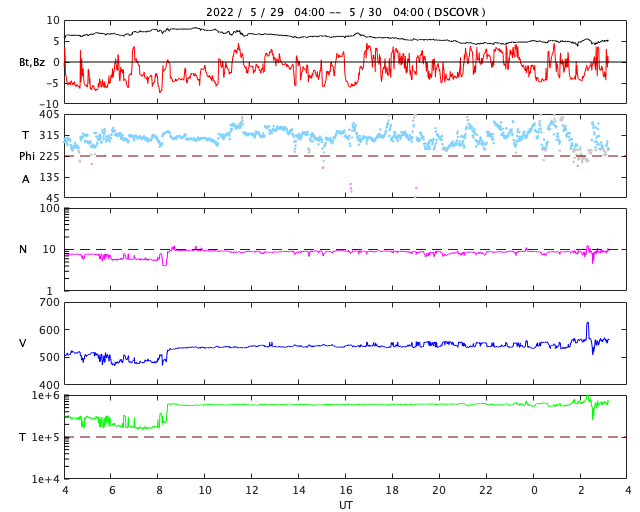Click the "405" tick of the Phi panel
640x512 pixels.
49,115
